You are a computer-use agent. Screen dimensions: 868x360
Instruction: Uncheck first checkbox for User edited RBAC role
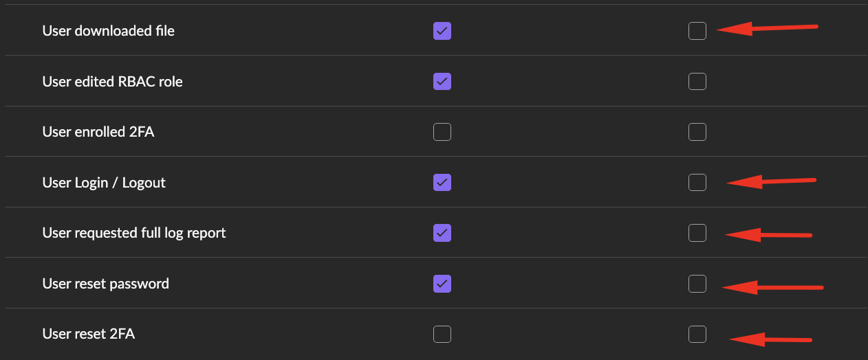[442, 82]
